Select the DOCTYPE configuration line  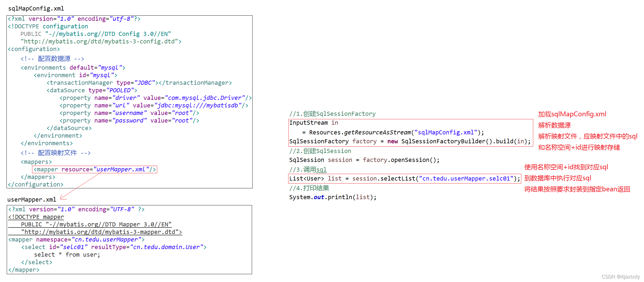pos(48,26)
